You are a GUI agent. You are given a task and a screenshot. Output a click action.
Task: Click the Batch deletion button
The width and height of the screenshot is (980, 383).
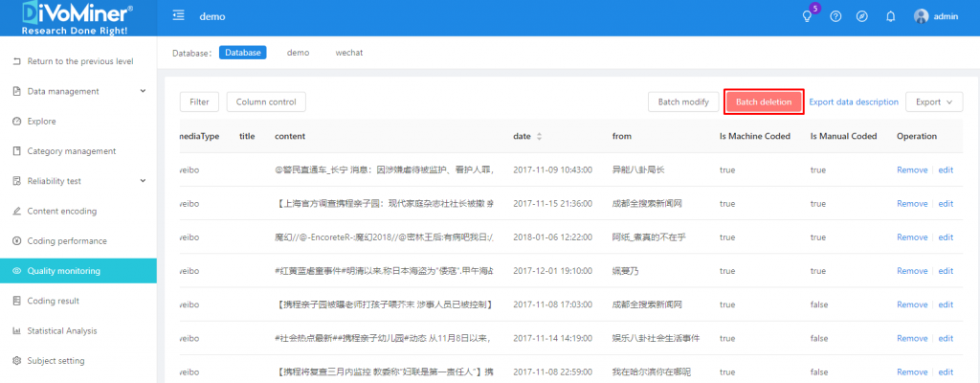click(x=763, y=101)
